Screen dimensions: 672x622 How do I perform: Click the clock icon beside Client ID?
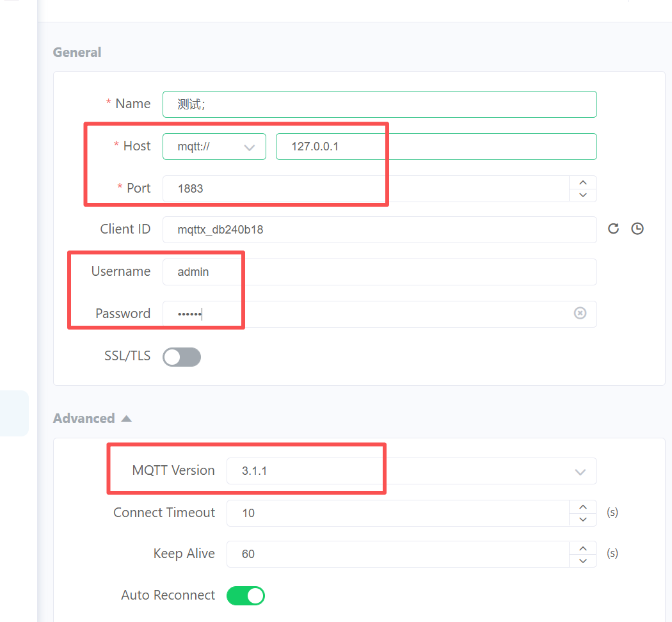(637, 229)
